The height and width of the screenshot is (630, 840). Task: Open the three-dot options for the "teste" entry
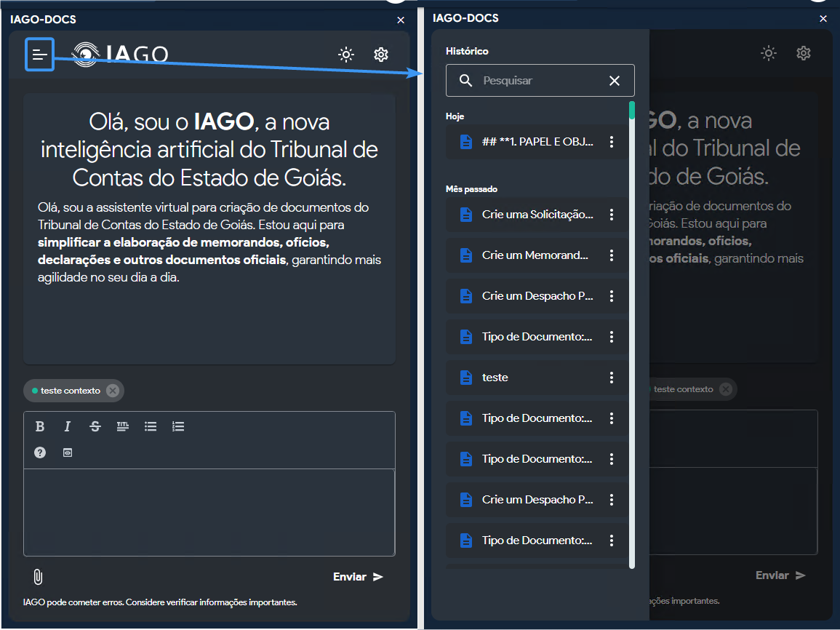[612, 378]
